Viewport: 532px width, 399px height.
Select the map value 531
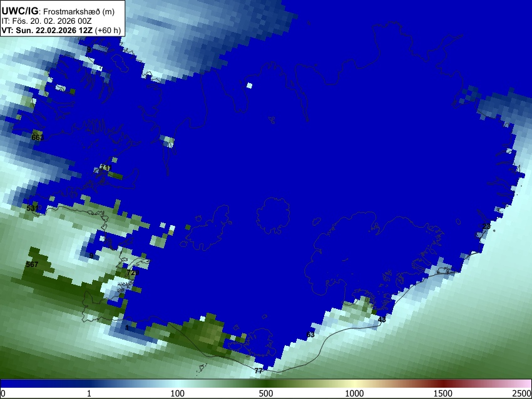click(x=33, y=208)
